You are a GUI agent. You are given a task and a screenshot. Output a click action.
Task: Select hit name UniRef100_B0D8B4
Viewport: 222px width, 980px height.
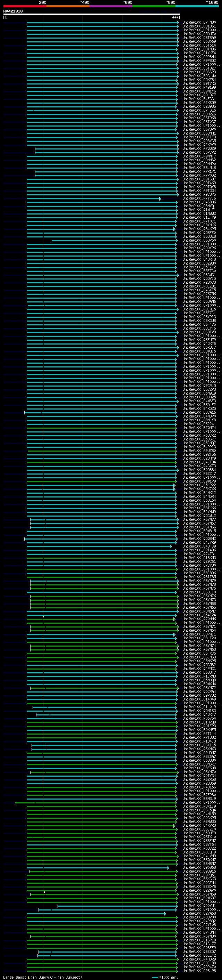[x=199, y=470]
